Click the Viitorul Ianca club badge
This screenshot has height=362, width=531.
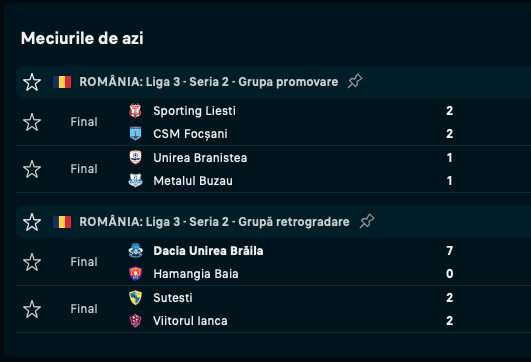pos(135,320)
